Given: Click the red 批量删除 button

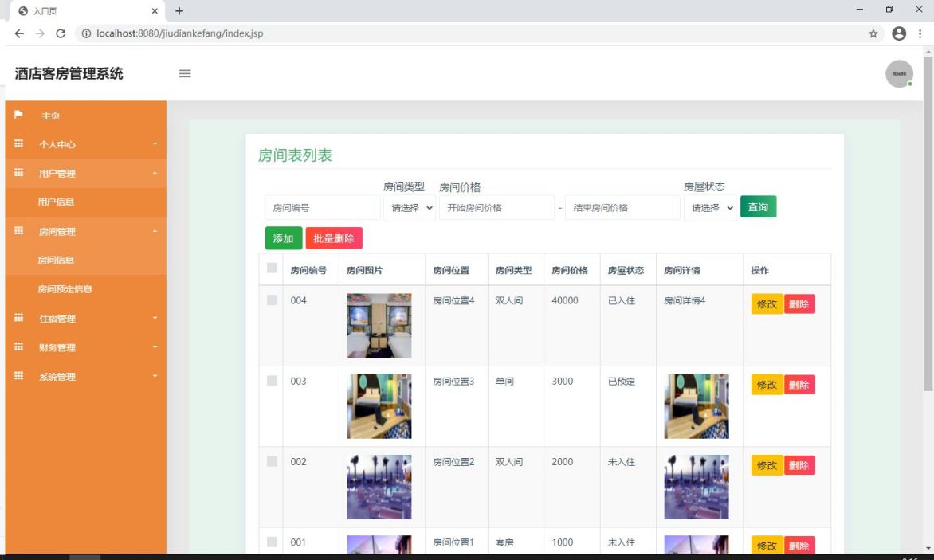Looking at the screenshot, I should 334,238.
